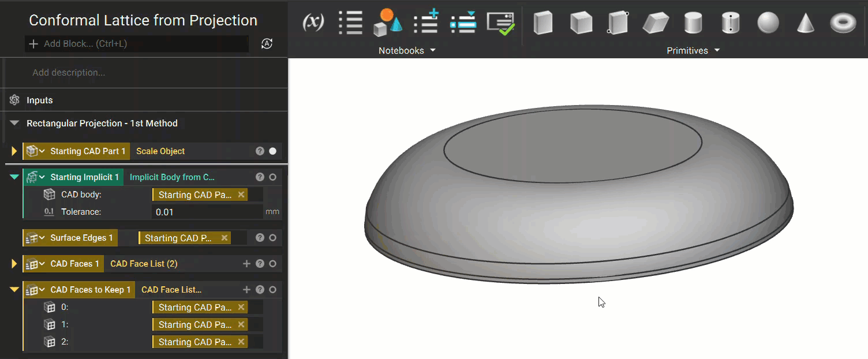Collapse the CAD Faces to Keep 1 block
Image resolution: width=868 pixels, height=359 pixels.
click(x=14, y=290)
